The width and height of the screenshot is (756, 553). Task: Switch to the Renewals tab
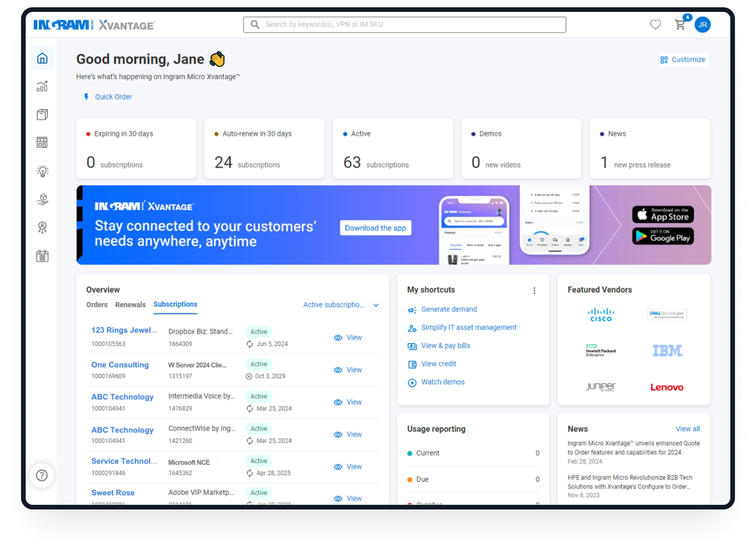pyautogui.click(x=130, y=305)
